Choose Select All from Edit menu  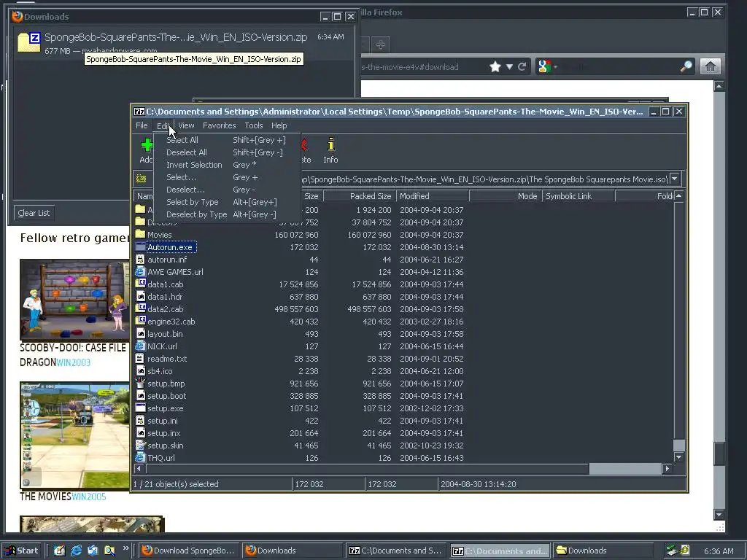tap(226, 140)
